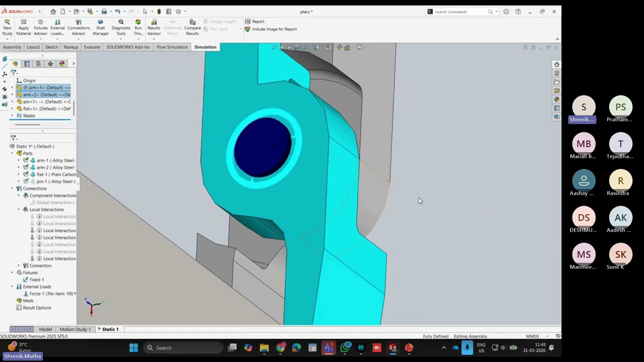
Task: Open SOLIDWORKS Resources home icon on task pane
Action: coord(556,64)
